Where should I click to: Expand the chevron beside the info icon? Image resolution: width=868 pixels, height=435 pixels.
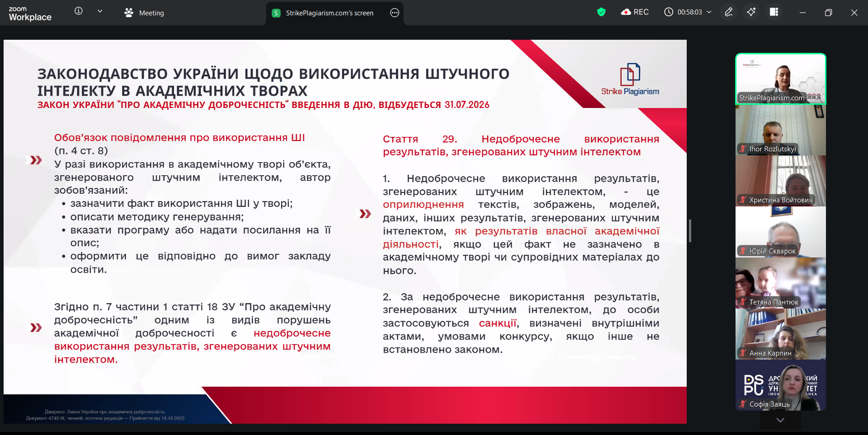coord(100,11)
